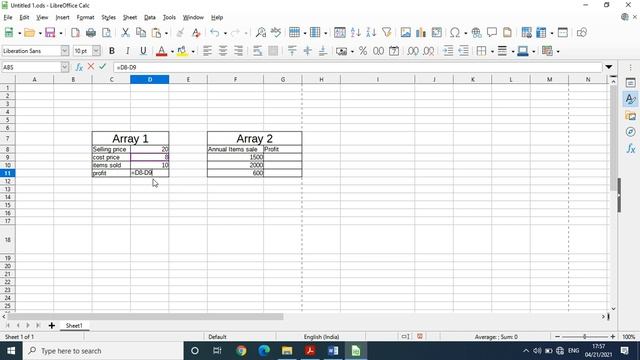
Task: Select the Array 2 header cell
Action: point(254,138)
